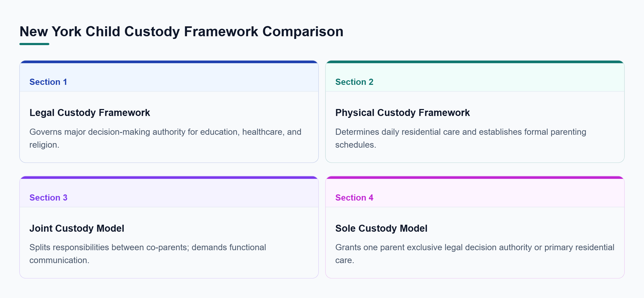Click the description starting 'Splits responsibilities between co-parents'
644x298 pixels.
click(x=148, y=254)
